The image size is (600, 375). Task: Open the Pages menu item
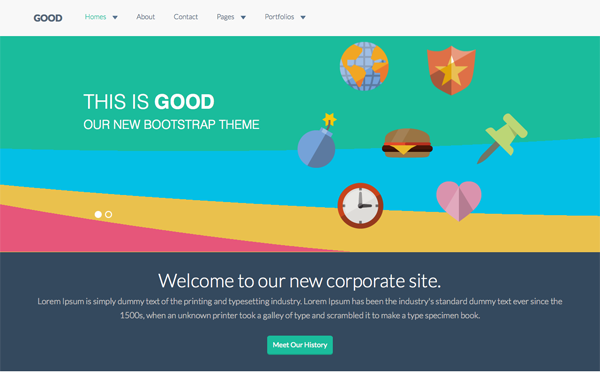point(225,17)
